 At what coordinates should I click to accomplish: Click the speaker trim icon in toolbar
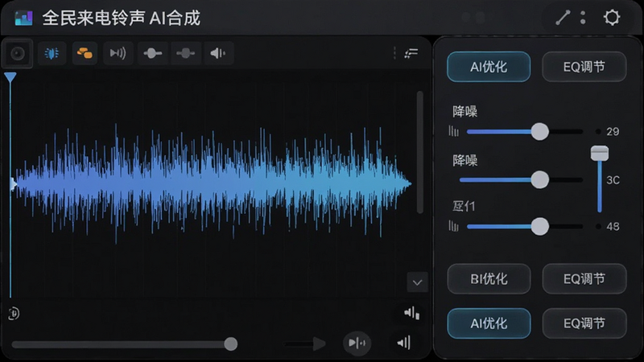pyautogui.click(x=217, y=53)
